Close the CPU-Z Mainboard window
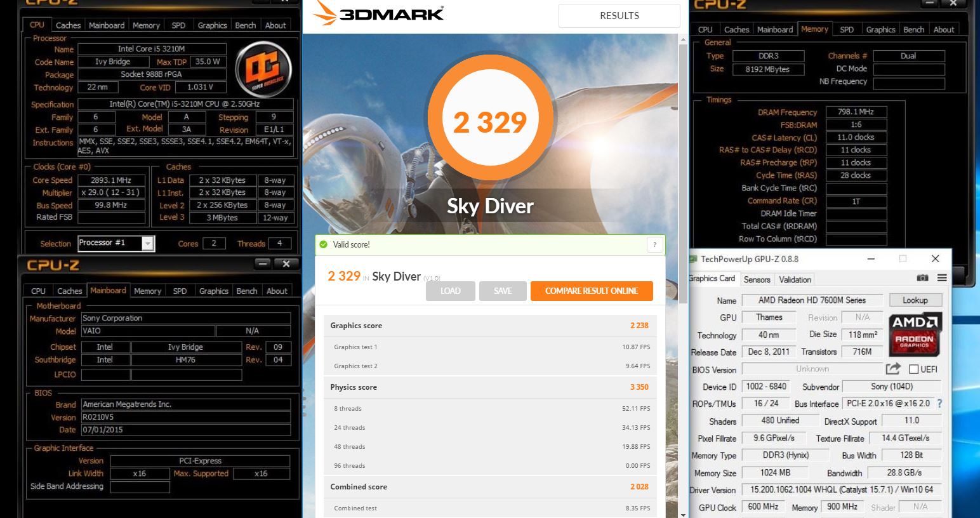The image size is (980, 518). coord(286,263)
